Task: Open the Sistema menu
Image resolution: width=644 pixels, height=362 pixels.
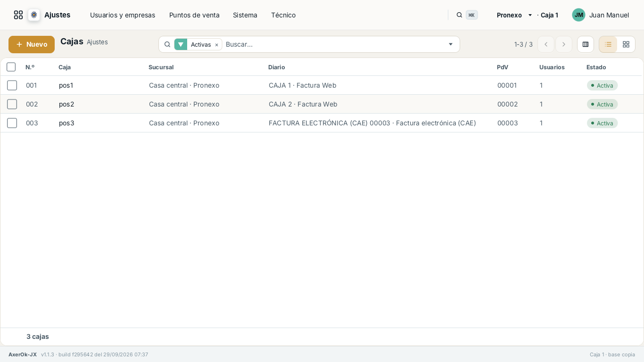Action: (245, 15)
